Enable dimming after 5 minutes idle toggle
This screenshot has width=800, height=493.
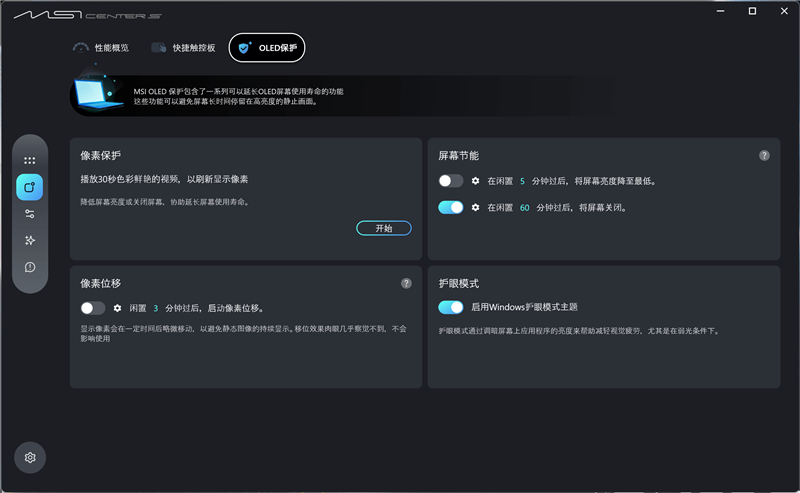[451, 181]
